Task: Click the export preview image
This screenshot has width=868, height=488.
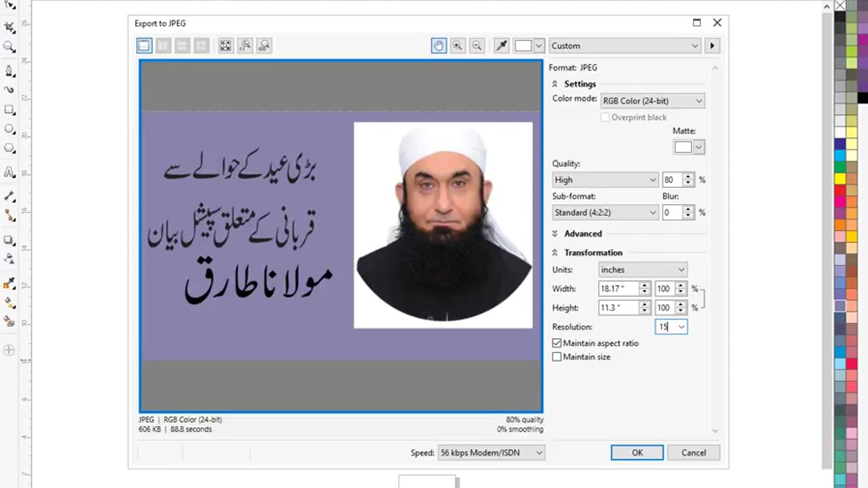Action: click(341, 236)
